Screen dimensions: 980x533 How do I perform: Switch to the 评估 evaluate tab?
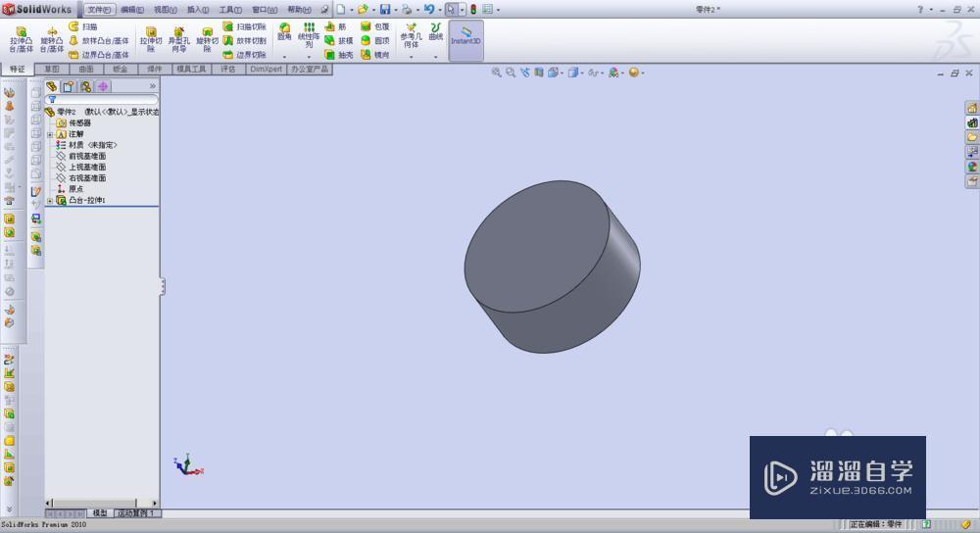pyautogui.click(x=228, y=69)
